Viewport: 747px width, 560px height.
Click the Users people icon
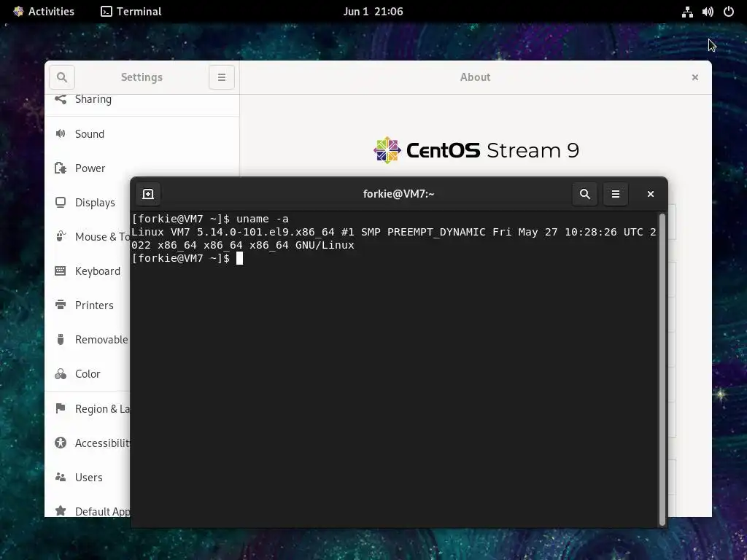61,477
